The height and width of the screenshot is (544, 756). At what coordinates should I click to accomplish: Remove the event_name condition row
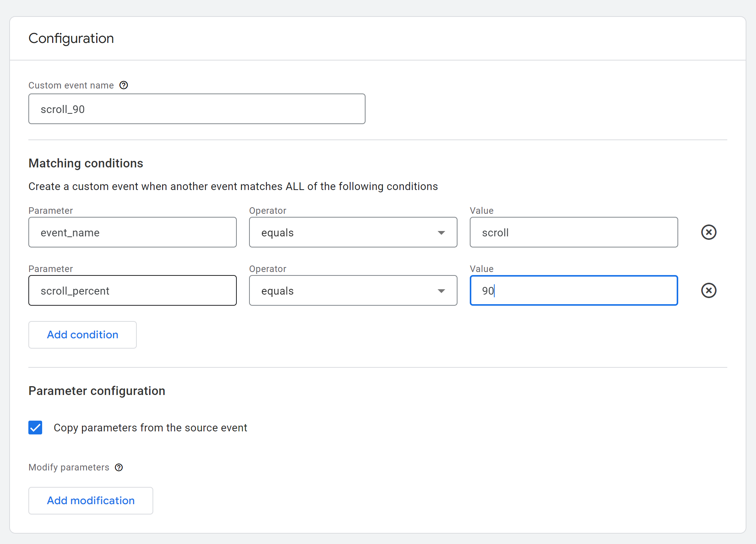tap(708, 232)
